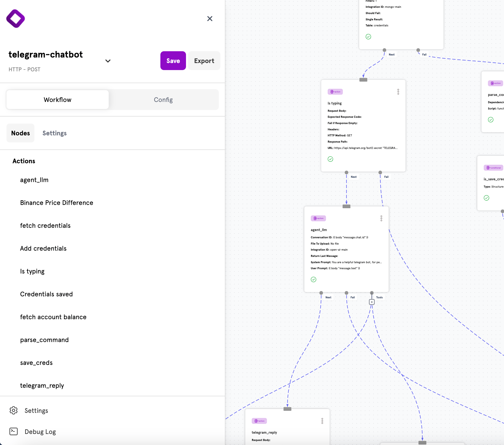Click URL field text on Is typing node
Viewport: 504px width, 445px height.
(x=362, y=148)
